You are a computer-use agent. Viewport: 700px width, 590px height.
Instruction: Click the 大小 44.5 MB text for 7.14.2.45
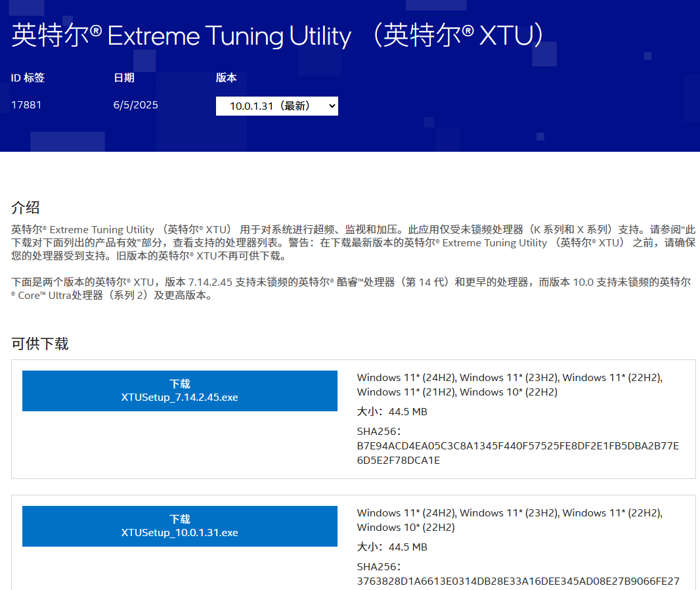(x=392, y=412)
